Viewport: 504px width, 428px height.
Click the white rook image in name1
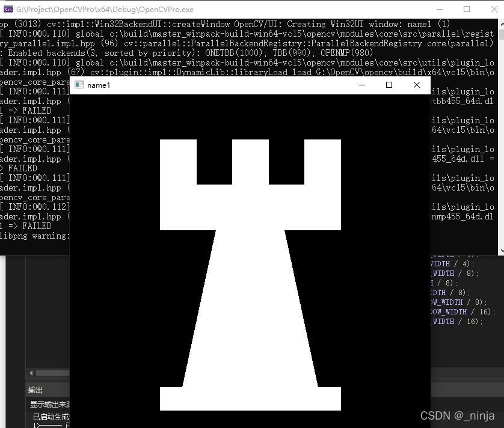[250, 275]
